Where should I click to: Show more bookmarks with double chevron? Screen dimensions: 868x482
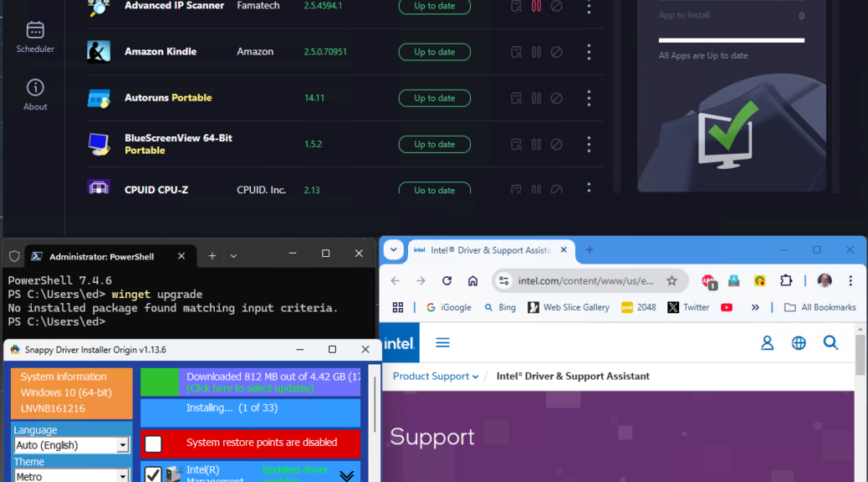(x=755, y=307)
